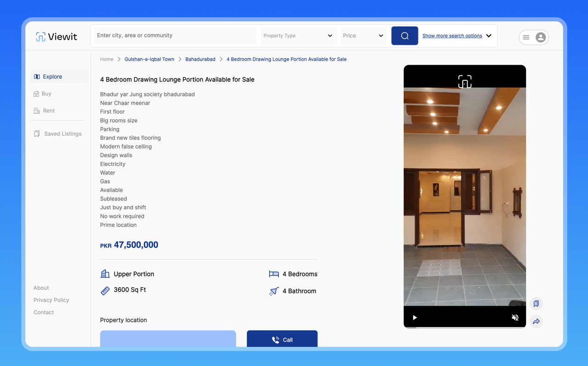Open the Property Type dropdown
The height and width of the screenshot is (366, 588).
click(298, 36)
